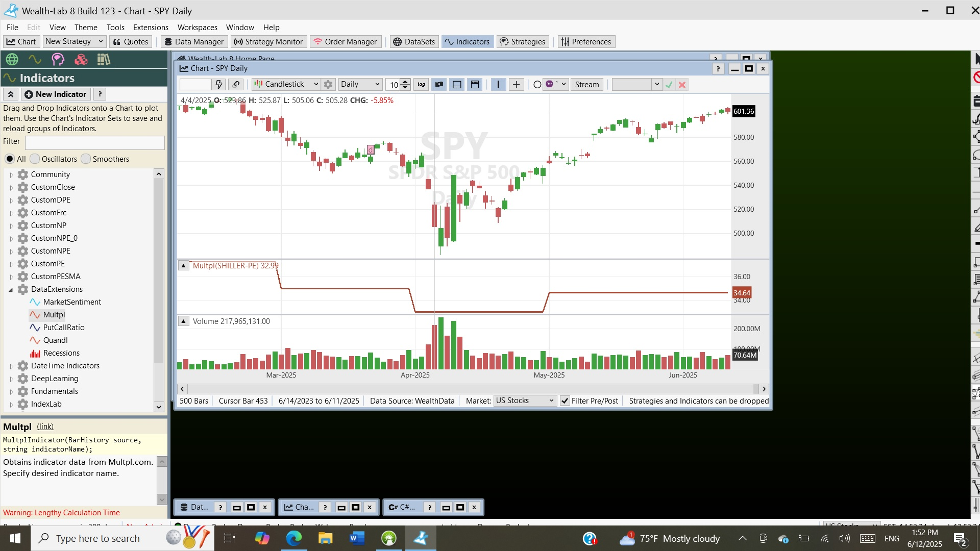Viewport: 980px width, 551px height.
Task: Open Preferences from the toolbar
Action: pyautogui.click(x=586, y=42)
